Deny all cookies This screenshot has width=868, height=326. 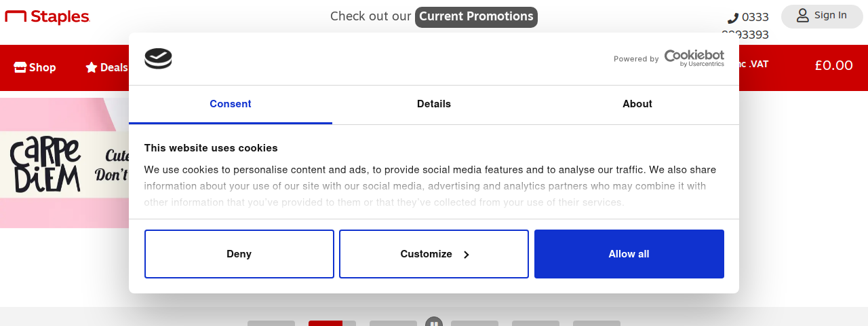point(239,254)
